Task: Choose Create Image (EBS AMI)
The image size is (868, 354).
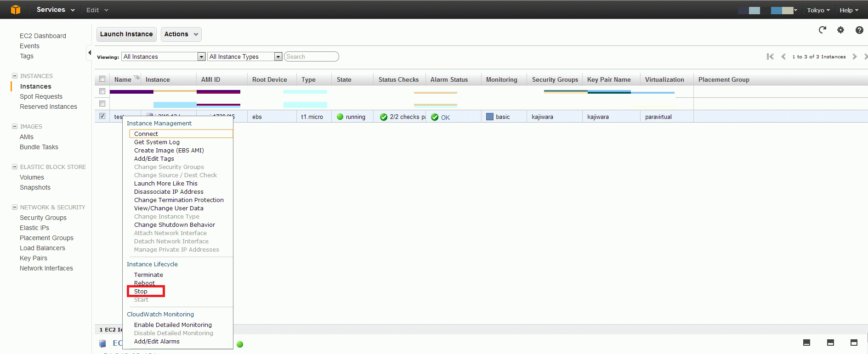Action: pyautogui.click(x=169, y=151)
